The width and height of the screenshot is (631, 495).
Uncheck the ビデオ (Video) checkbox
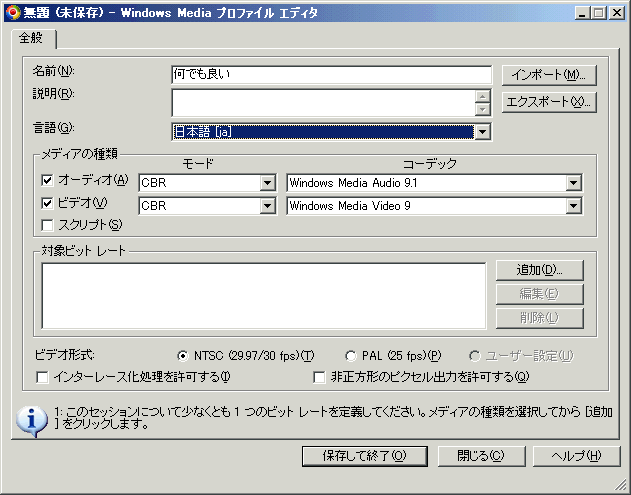pos(47,203)
